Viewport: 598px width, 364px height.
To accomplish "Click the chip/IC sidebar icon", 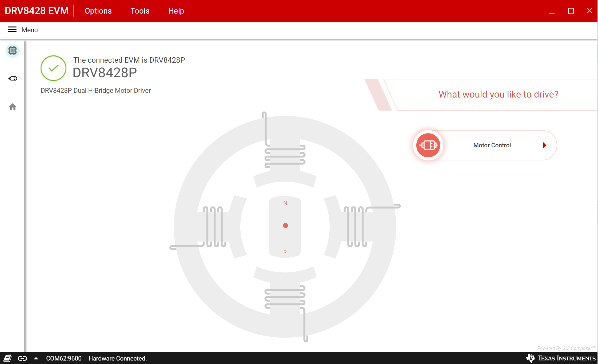I will 12,50.
